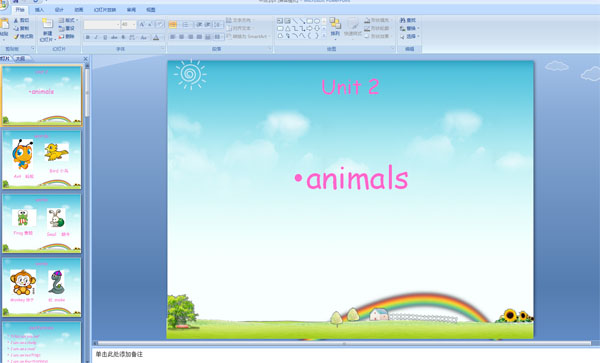
Task: Switch to the 设计 (Design) tab
Action: [x=59, y=10]
